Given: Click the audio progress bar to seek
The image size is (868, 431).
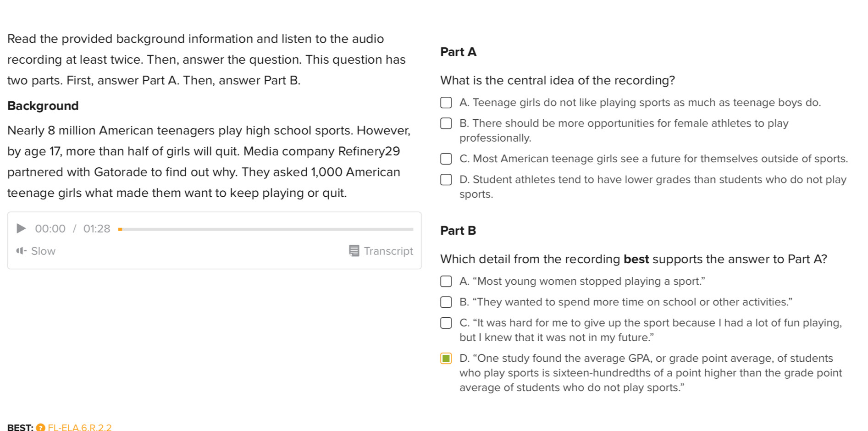Looking at the screenshot, I should [x=266, y=229].
